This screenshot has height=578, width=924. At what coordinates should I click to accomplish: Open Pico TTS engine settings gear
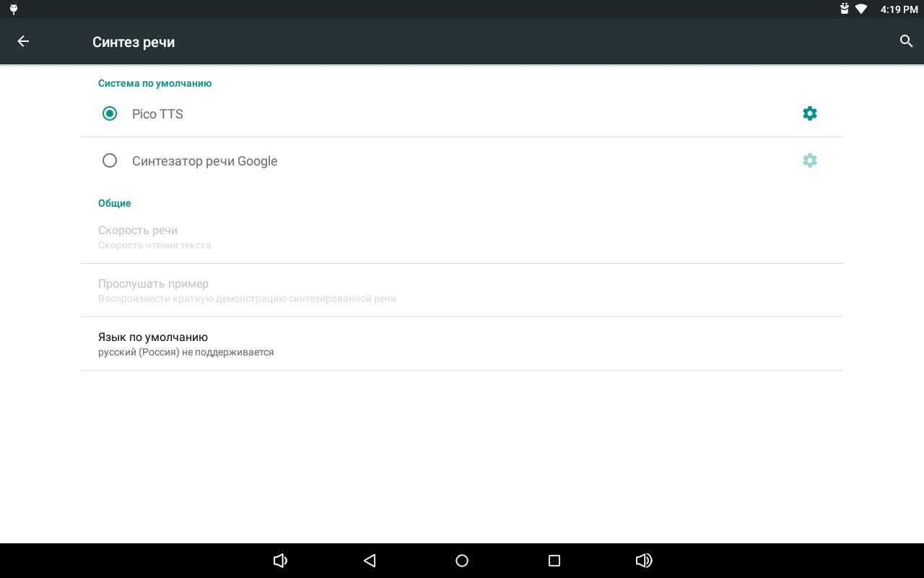click(810, 113)
